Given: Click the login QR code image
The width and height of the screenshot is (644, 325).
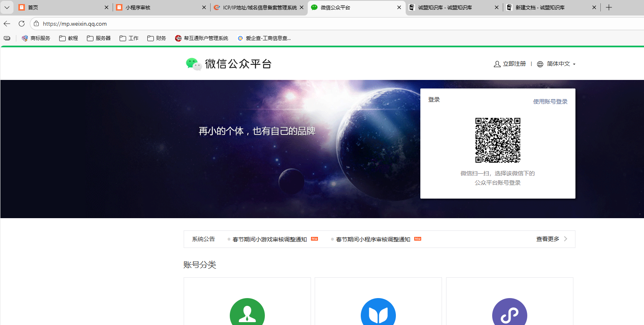Looking at the screenshot, I should click(x=497, y=140).
